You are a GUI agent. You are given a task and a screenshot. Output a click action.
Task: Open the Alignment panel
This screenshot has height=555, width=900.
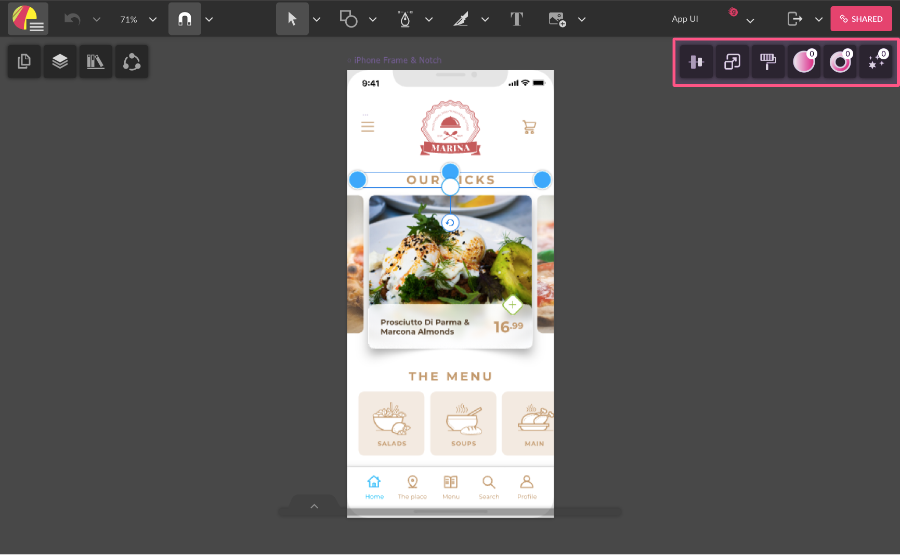[x=696, y=62]
